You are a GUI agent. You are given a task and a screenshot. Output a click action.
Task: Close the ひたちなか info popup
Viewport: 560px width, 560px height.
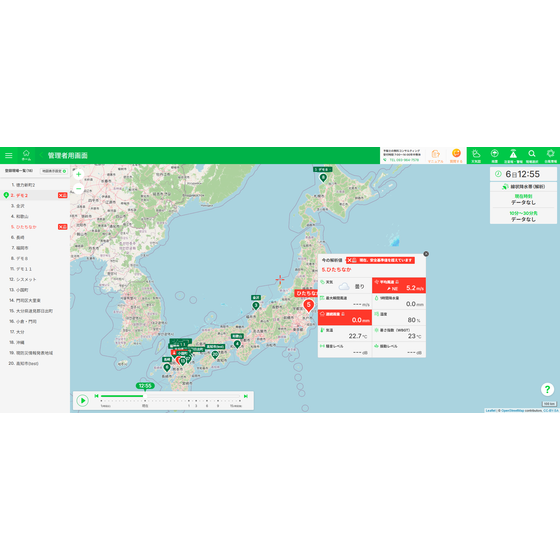(426, 254)
